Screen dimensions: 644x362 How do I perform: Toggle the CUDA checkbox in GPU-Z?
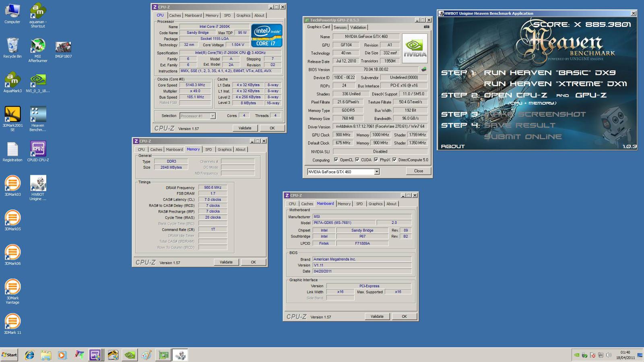coord(357,160)
